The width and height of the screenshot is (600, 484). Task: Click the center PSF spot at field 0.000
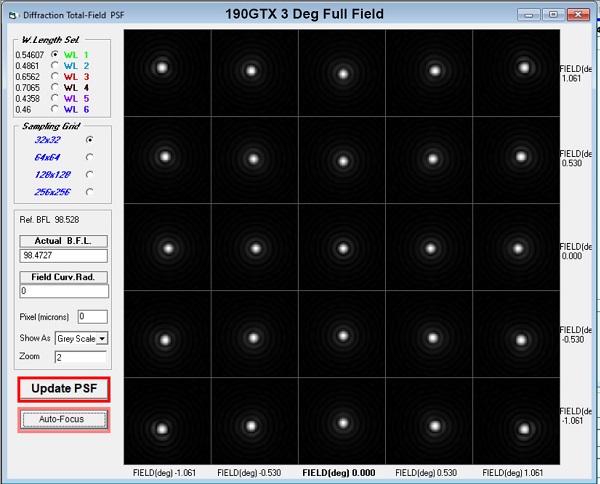pyautogui.click(x=343, y=247)
